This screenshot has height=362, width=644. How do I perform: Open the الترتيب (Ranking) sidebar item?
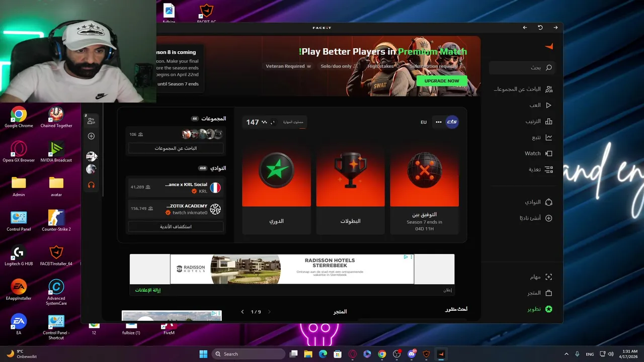[539, 121]
